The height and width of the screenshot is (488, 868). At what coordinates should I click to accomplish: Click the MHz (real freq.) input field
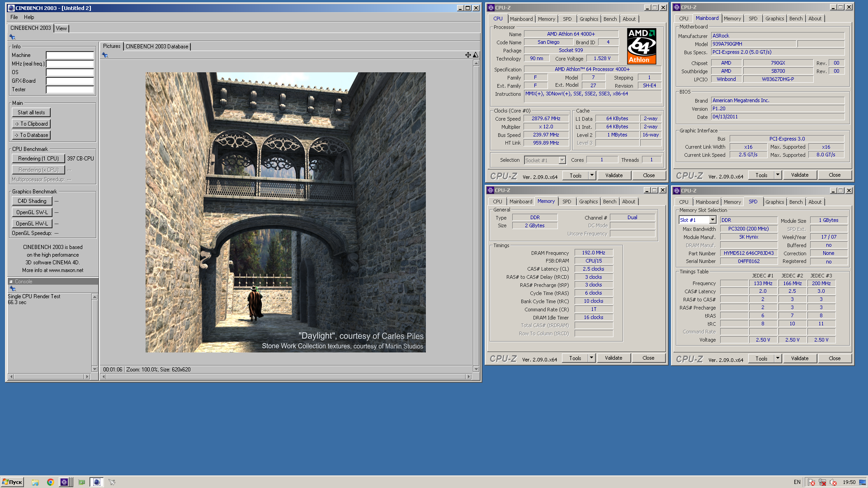tap(70, 64)
